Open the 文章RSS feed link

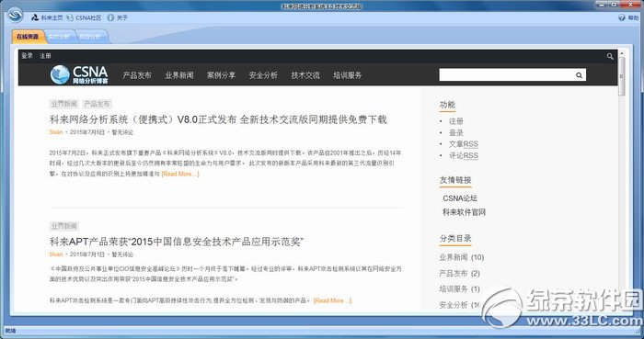click(464, 144)
